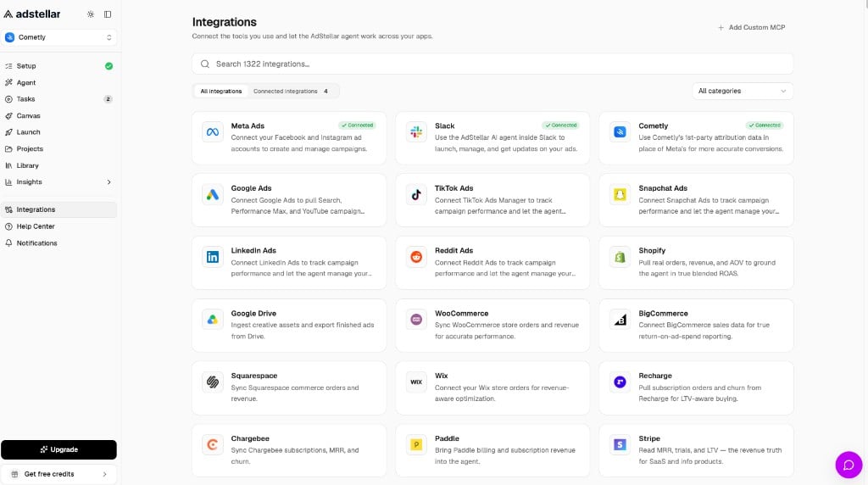Screen dimensions: 868x485
Task: Click the Snapchat Ads ghost icon
Action: [x=620, y=194]
